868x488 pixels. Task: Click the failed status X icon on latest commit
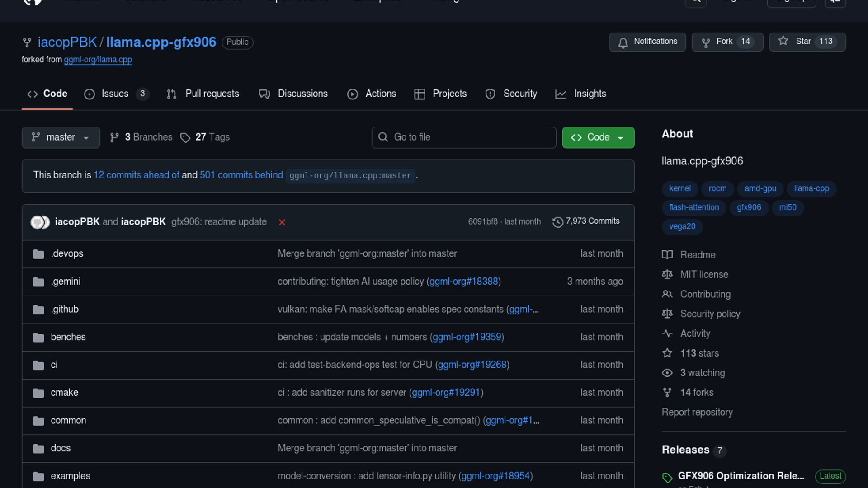coord(282,222)
